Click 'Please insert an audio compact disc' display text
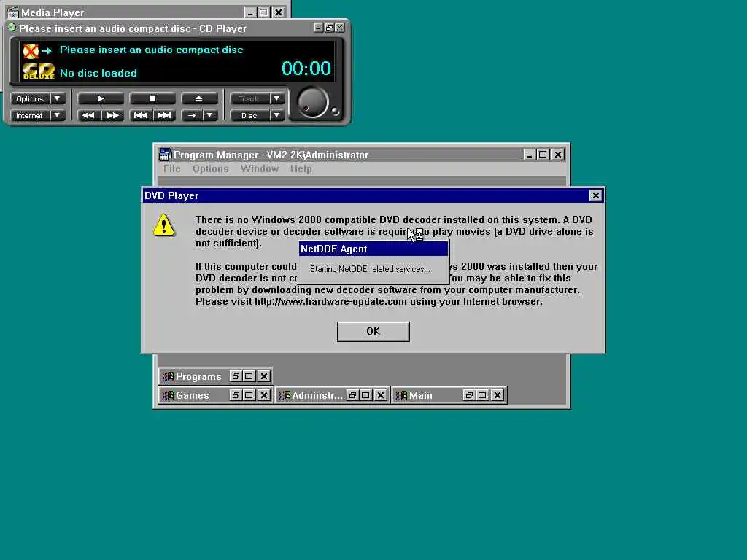747x560 pixels. coord(151,50)
